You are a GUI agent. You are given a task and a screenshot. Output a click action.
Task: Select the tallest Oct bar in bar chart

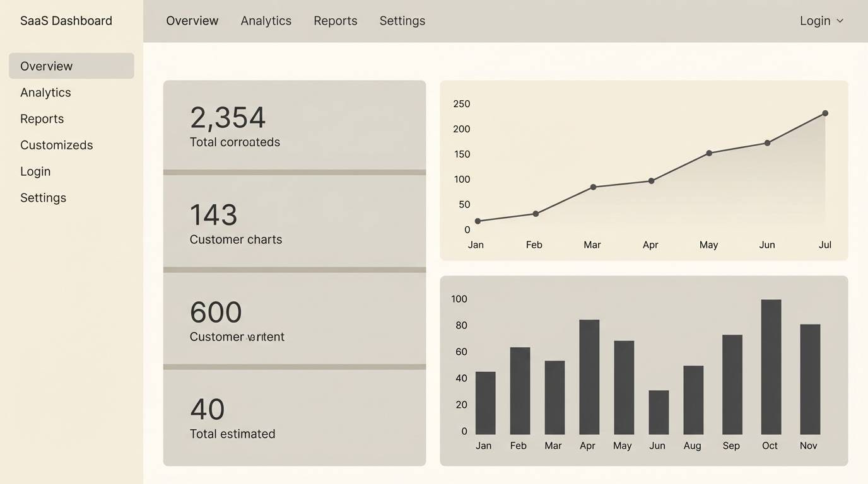[x=770, y=366]
